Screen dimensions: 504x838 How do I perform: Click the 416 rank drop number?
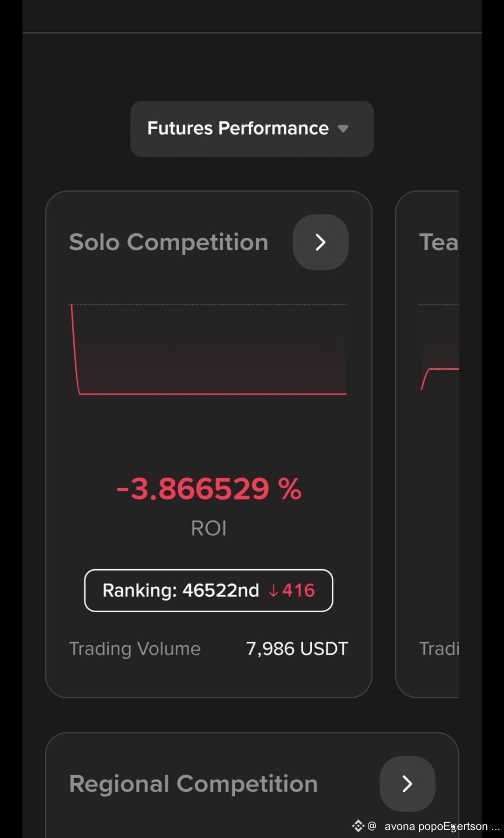(x=299, y=591)
